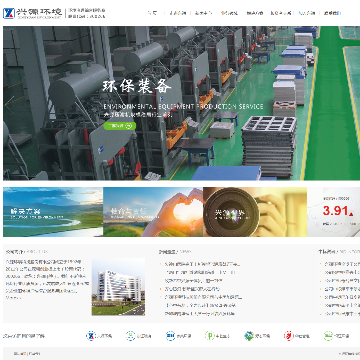
Task: Open the blue X-logo subsidiary link
Action: coord(99,336)
